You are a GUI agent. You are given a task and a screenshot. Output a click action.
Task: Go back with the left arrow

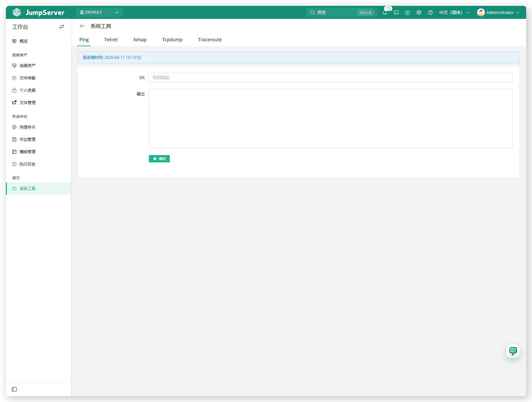point(82,26)
